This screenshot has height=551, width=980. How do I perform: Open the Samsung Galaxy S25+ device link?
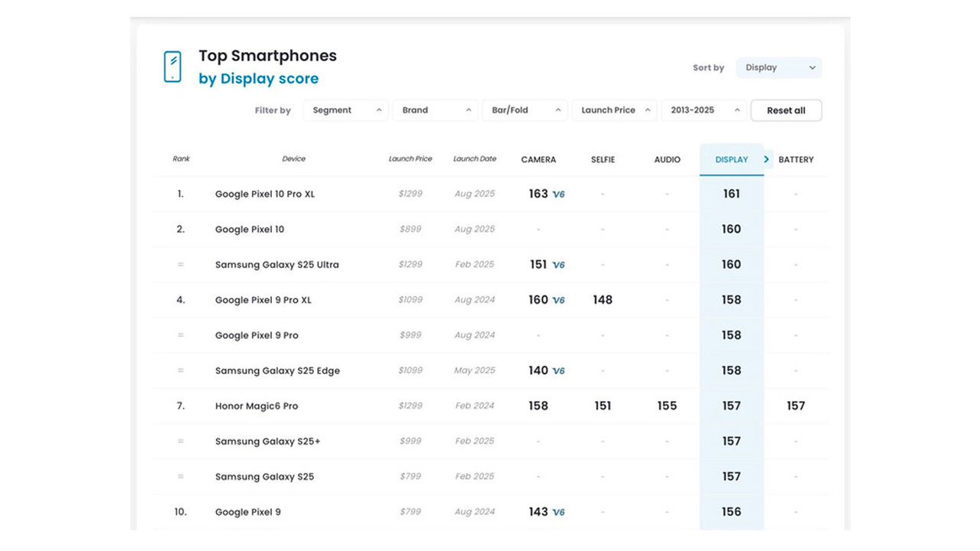pos(268,442)
